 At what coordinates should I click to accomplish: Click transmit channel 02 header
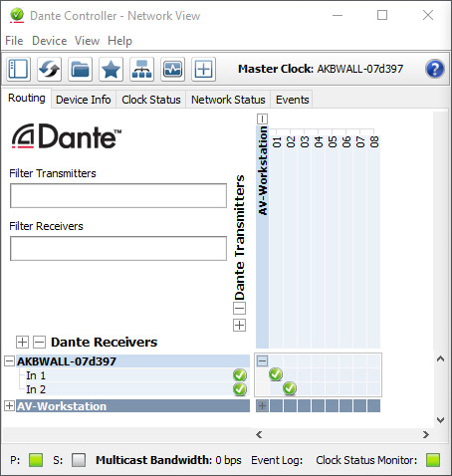pyautogui.click(x=291, y=141)
